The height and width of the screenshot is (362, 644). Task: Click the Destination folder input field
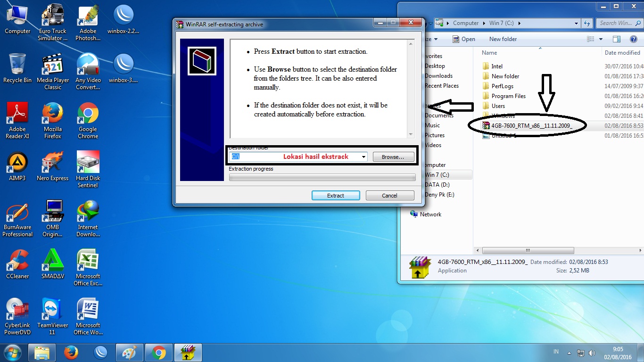tap(298, 157)
